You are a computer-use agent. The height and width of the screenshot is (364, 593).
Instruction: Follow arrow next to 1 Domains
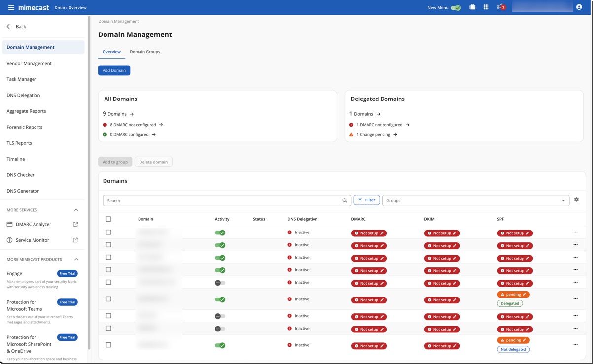click(378, 114)
